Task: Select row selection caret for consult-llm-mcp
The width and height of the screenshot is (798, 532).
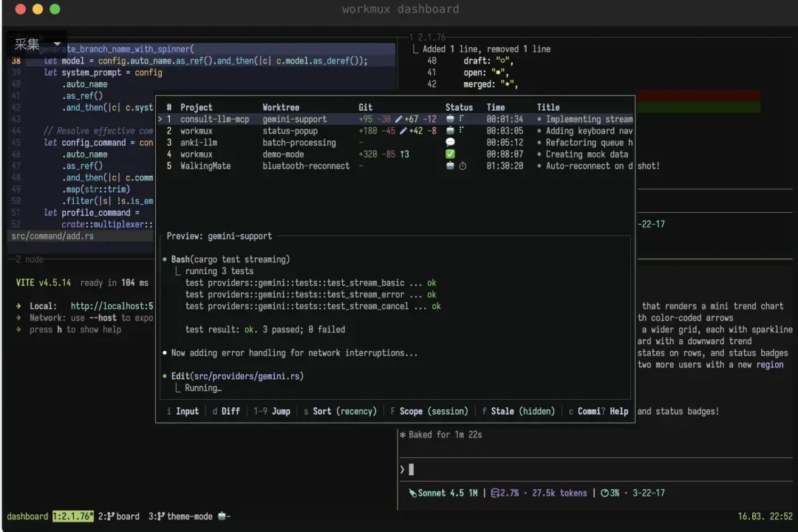Action: click(160, 119)
